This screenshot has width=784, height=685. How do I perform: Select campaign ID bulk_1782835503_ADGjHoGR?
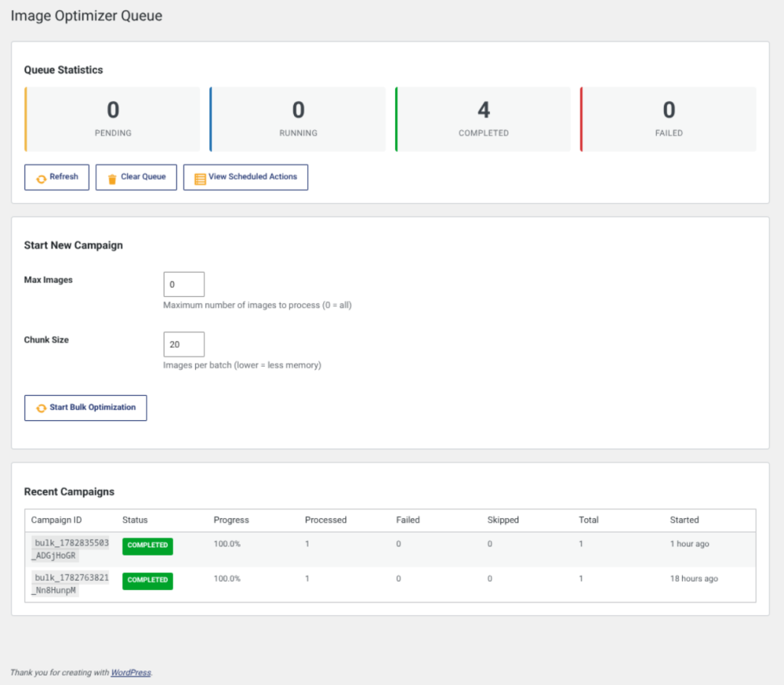point(70,549)
